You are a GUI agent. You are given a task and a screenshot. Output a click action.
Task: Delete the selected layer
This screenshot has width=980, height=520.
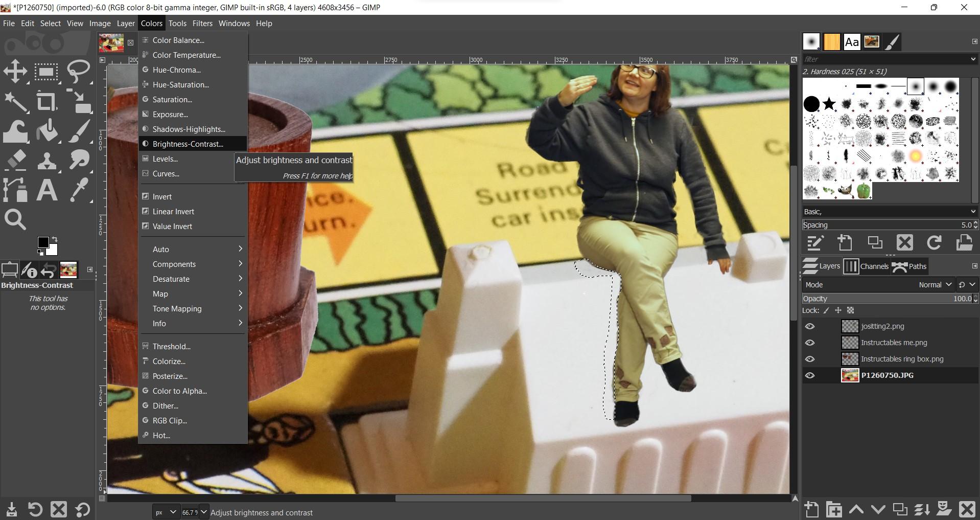[967, 509]
